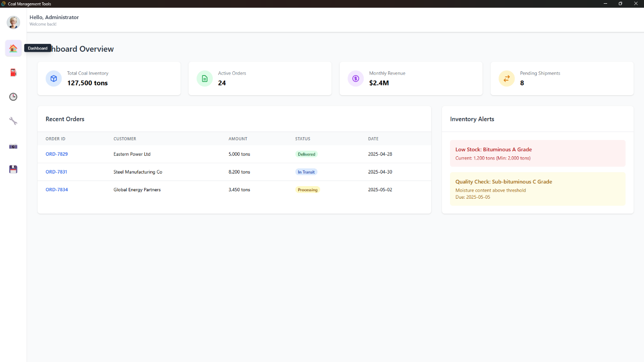Click the Monthly Revenue dollar icon
The image size is (644, 362).
coord(356,78)
